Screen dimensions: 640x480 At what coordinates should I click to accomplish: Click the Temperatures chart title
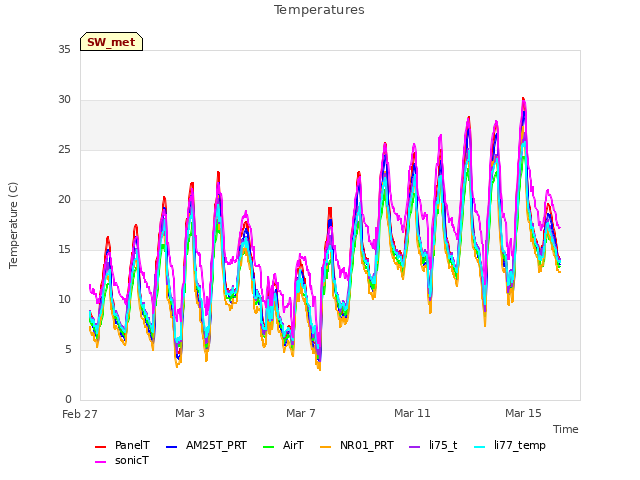click(319, 10)
